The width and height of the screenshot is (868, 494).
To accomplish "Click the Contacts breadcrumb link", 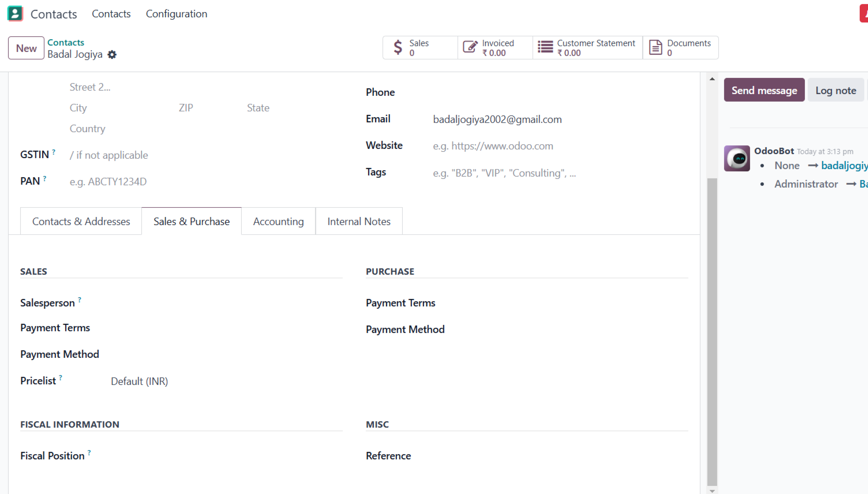I will click(x=66, y=42).
